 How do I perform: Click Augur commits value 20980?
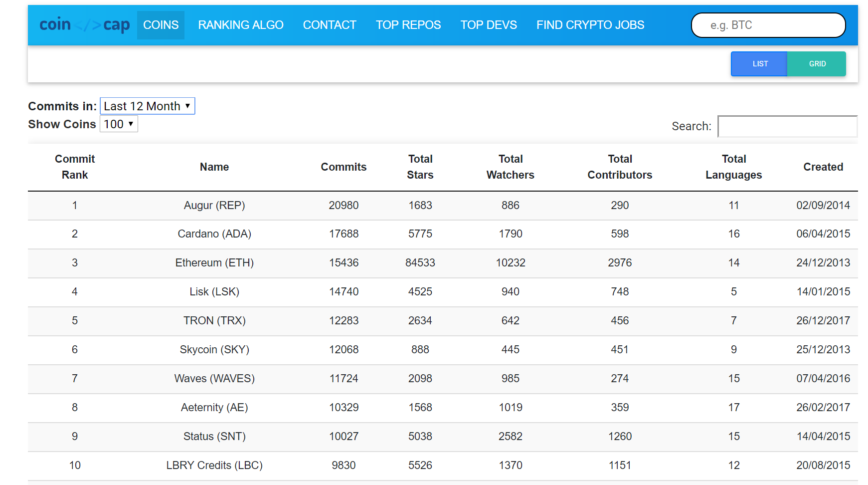(x=344, y=206)
